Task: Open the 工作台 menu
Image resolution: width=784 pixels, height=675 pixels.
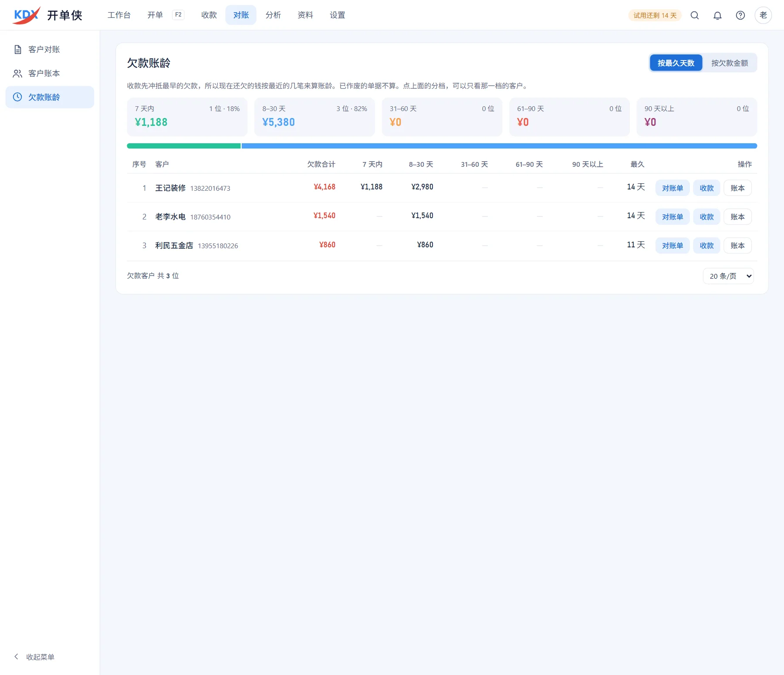Action: (x=119, y=15)
